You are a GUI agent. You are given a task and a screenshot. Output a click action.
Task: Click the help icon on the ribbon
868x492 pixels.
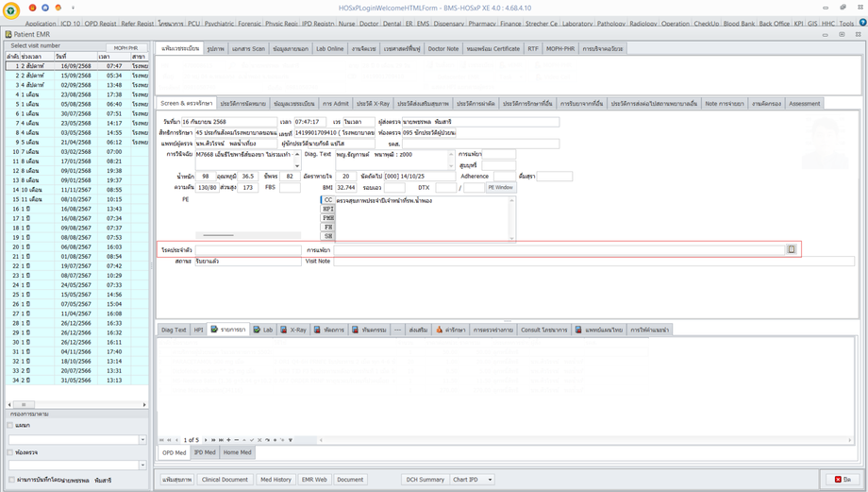(862, 23)
